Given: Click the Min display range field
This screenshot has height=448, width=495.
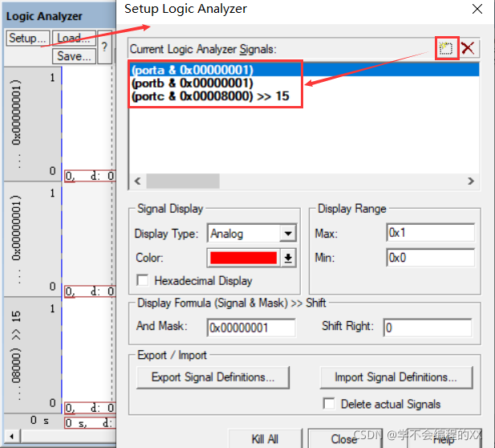Looking at the screenshot, I should tap(430, 258).
